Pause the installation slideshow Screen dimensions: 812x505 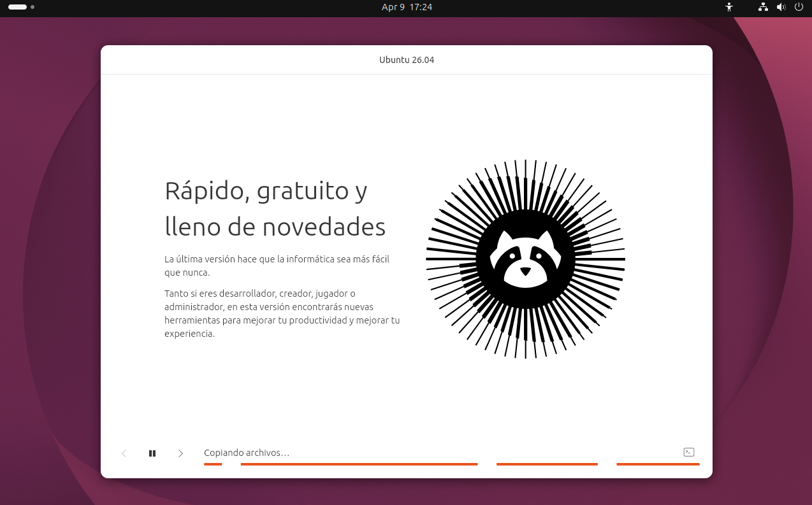click(152, 453)
